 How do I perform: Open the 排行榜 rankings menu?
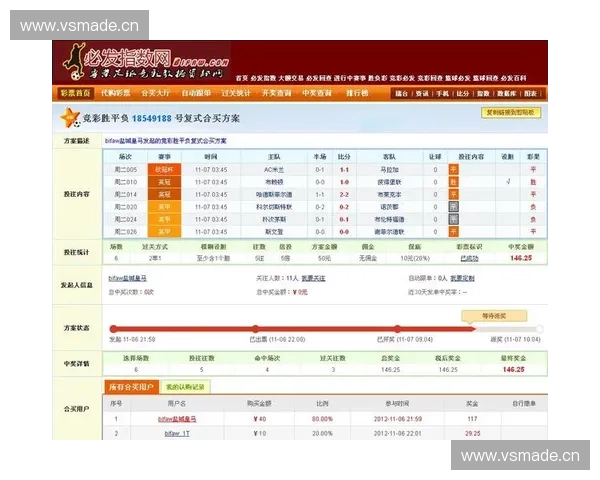(x=357, y=93)
